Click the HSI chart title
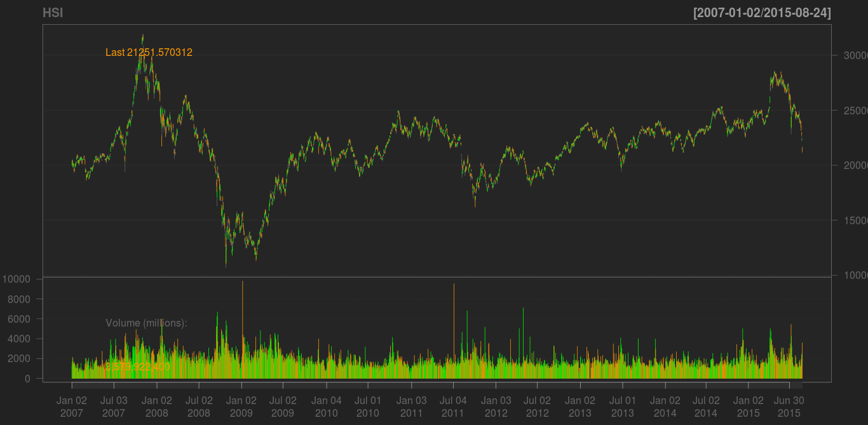 (53, 13)
